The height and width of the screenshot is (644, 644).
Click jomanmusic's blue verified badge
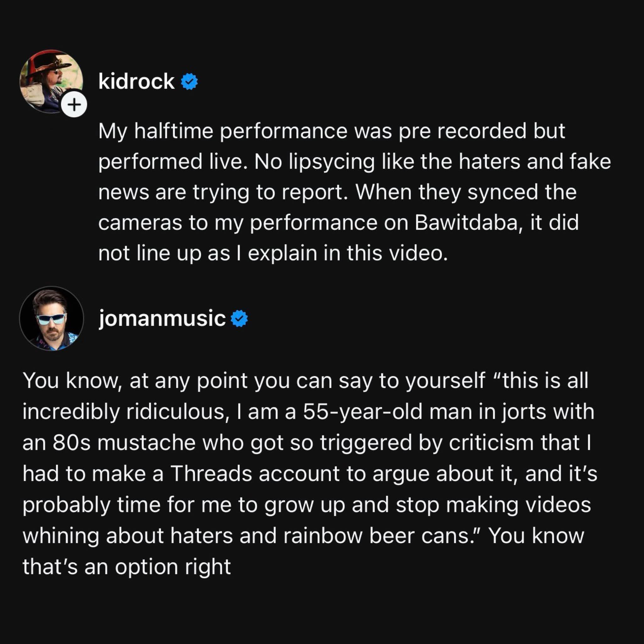239,318
